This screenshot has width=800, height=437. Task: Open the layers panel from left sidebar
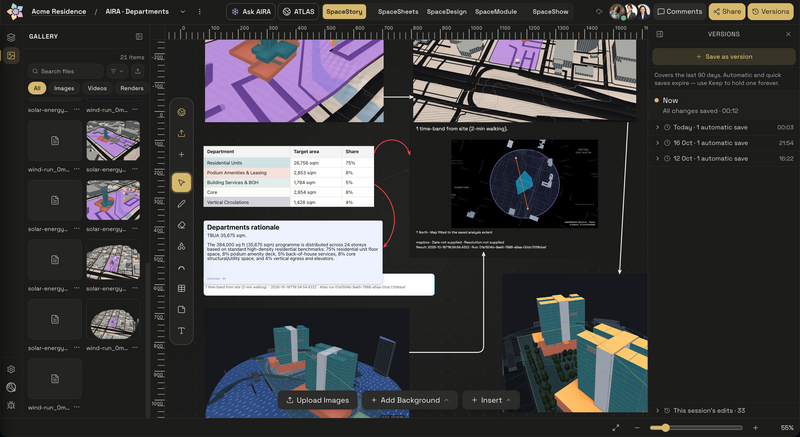click(x=11, y=37)
